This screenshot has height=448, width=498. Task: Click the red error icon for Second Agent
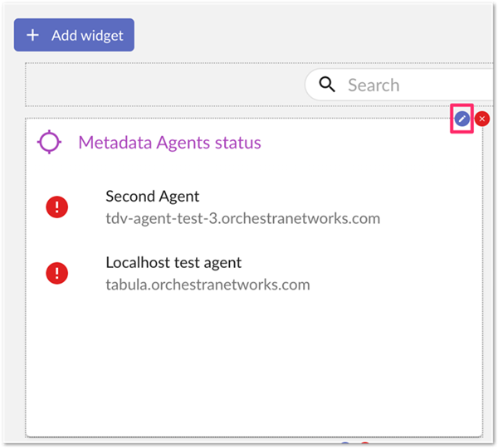click(56, 207)
